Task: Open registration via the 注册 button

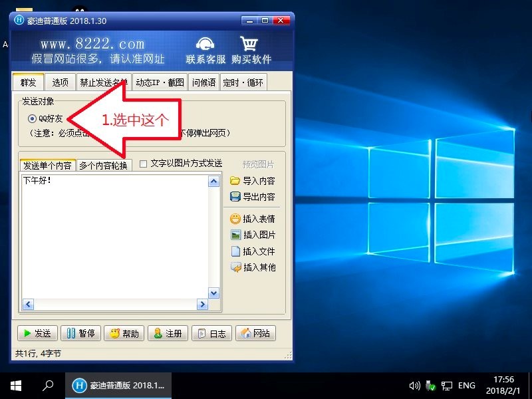Action: tap(168, 334)
